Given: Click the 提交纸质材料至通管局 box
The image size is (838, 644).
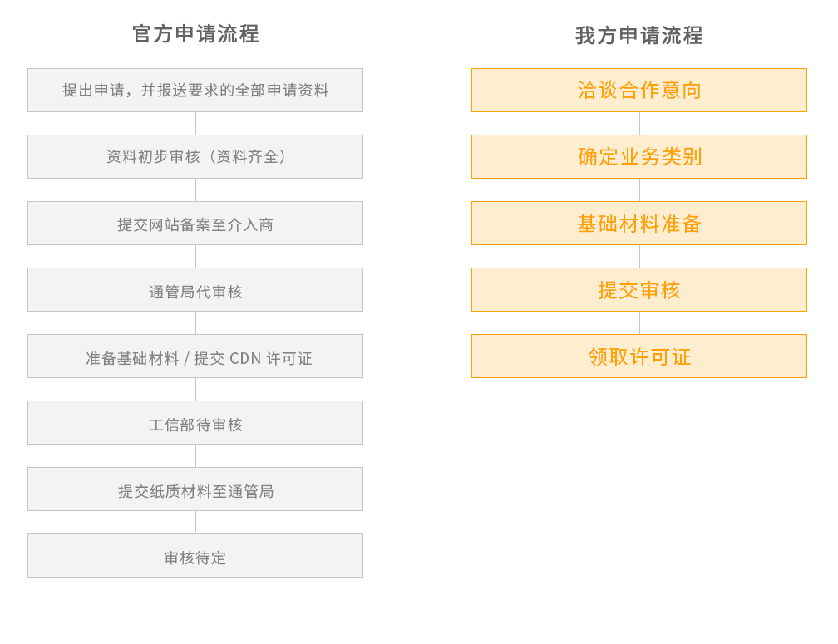Looking at the screenshot, I should pos(195,489).
